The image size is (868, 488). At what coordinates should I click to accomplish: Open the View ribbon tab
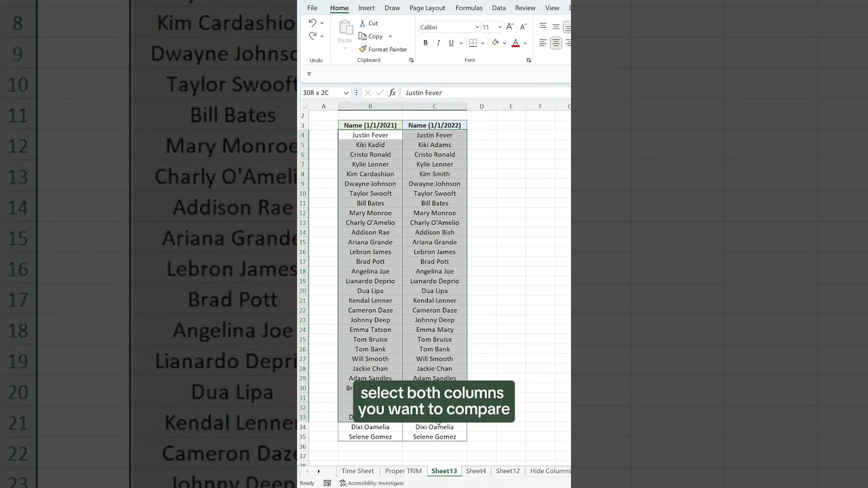(552, 8)
